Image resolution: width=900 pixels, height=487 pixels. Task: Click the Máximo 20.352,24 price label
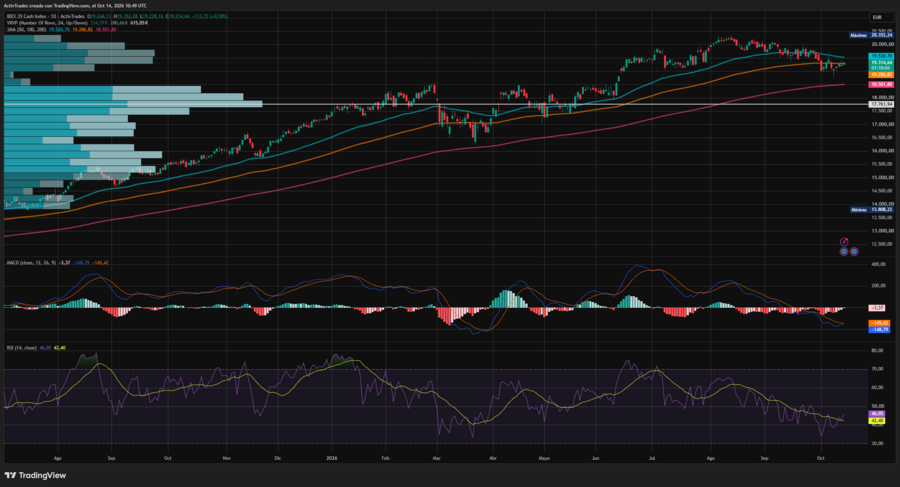[x=871, y=36]
